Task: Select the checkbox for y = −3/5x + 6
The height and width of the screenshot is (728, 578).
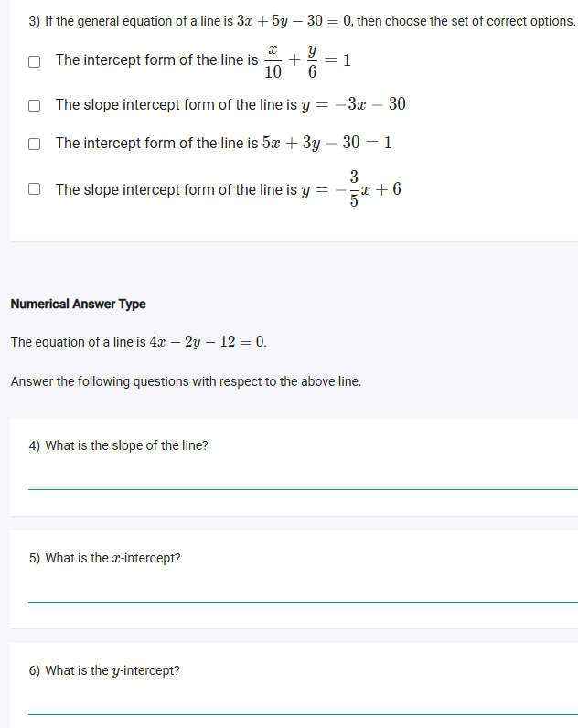Action: [34, 190]
